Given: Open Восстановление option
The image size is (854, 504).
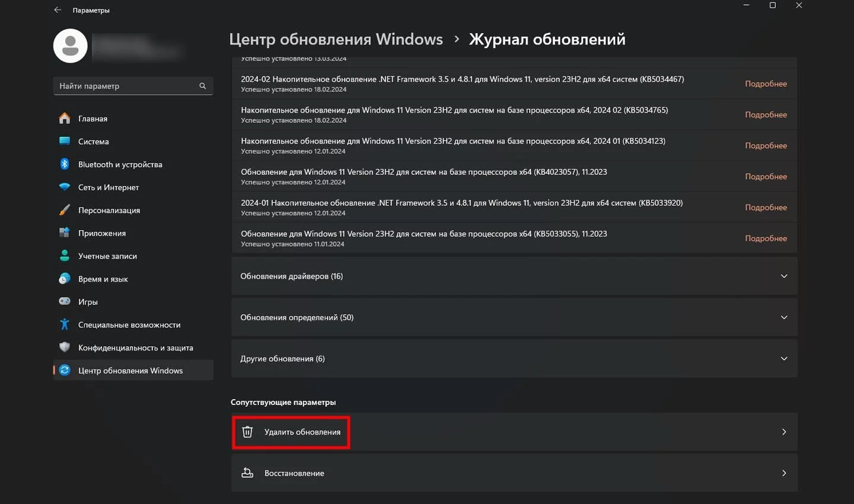Looking at the screenshot, I should [x=514, y=473].
